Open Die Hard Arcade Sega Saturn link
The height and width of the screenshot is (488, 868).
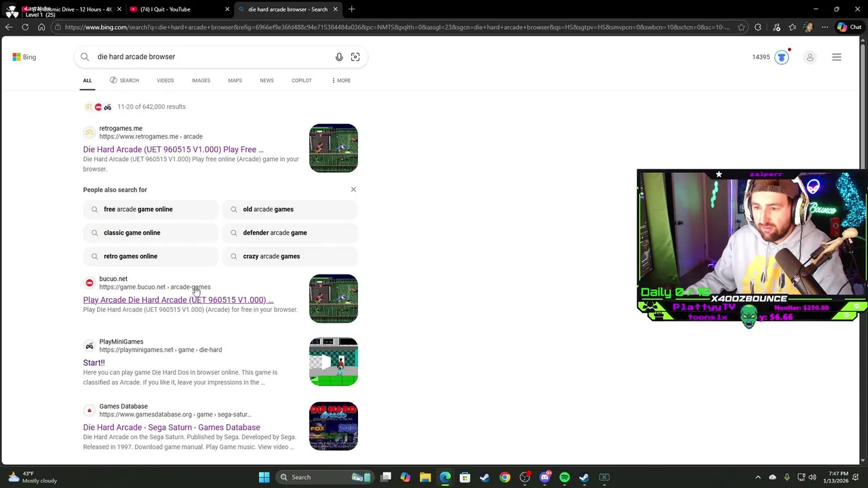pyautogui.click(x=172, y=427)
